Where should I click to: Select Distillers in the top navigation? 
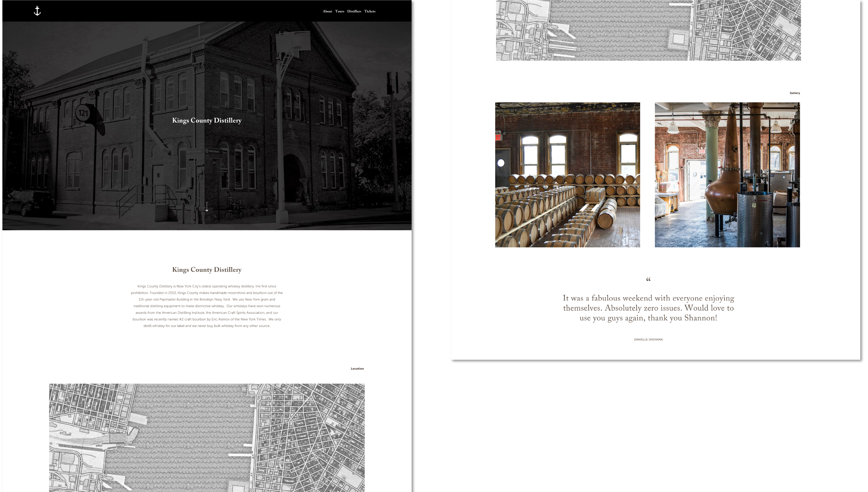(354, 11)
